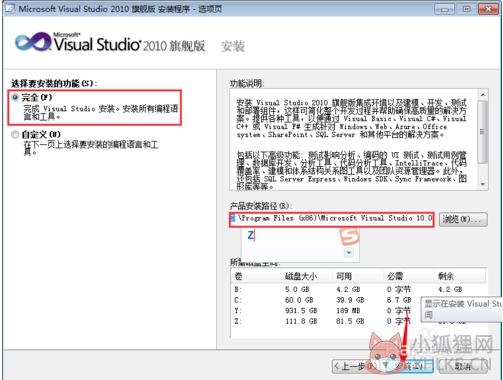Click the 磁盘大小 column header

[301, 276]
